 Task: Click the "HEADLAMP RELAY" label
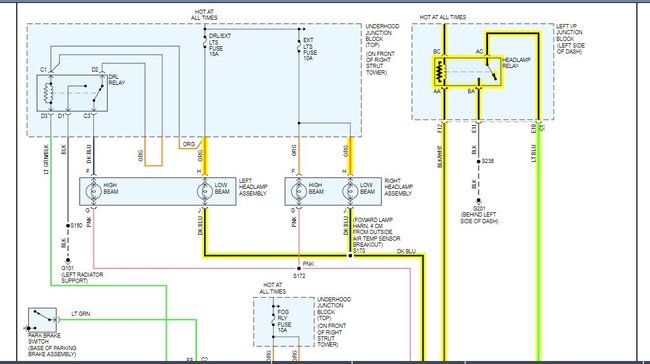[x=517, y=63]
